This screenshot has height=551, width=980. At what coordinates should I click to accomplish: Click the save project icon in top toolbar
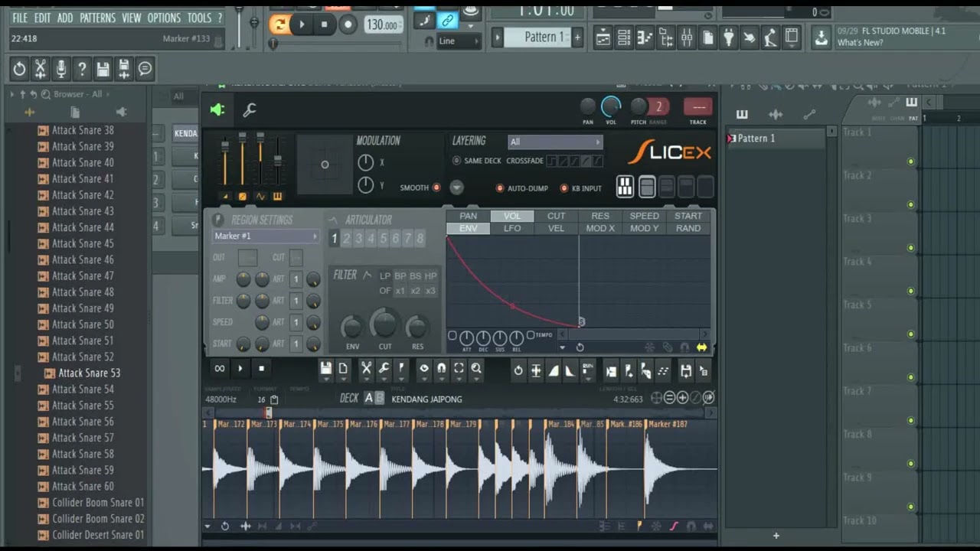point(103,69)
